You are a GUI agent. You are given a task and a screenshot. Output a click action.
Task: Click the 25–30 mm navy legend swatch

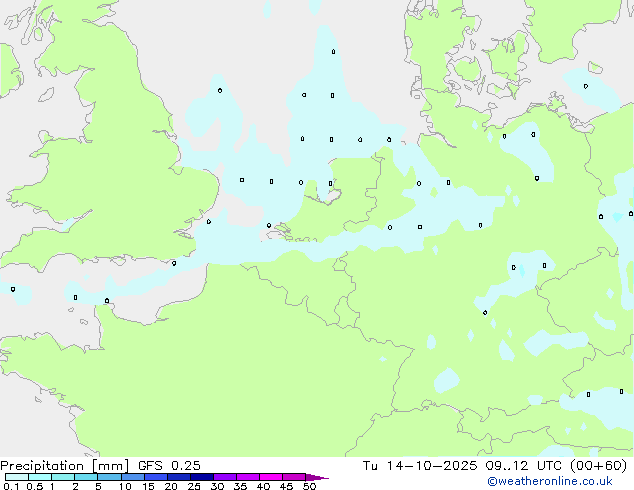point(201,477)
